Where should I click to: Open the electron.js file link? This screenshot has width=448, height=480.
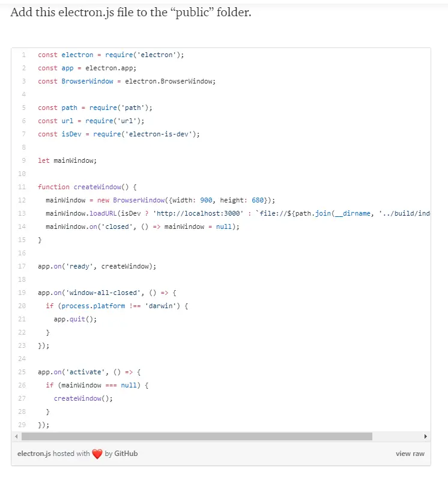click(34, 454)
